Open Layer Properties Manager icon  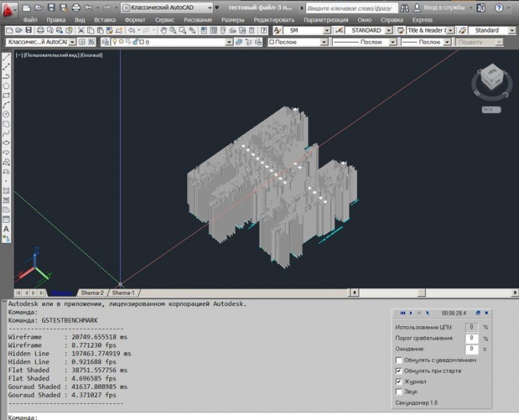pos(105,42)
